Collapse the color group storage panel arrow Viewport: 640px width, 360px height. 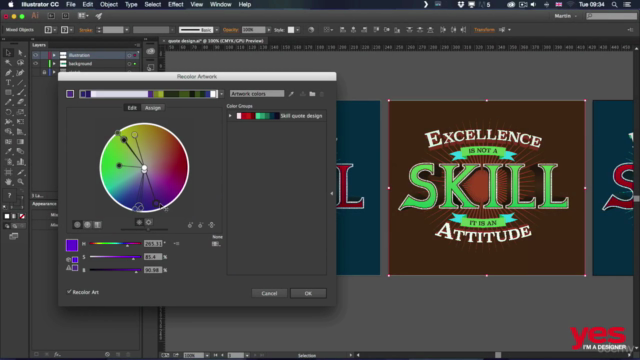click(331, 193)
